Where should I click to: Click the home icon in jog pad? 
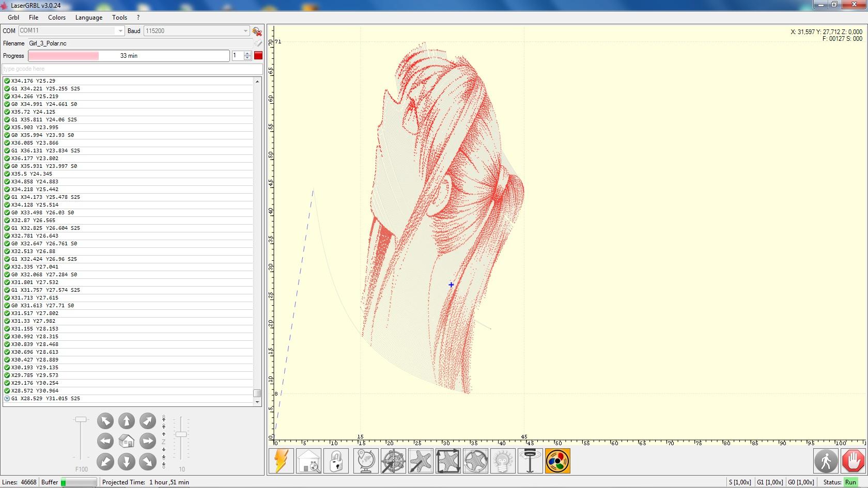[127, 442]
